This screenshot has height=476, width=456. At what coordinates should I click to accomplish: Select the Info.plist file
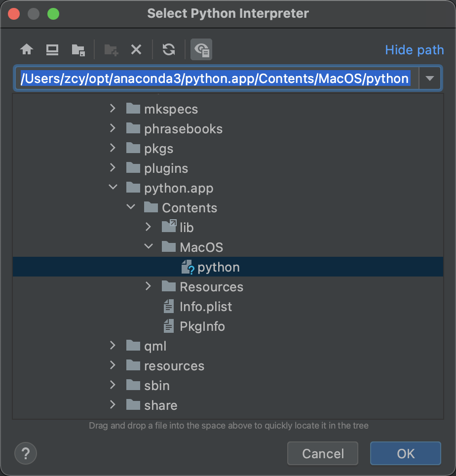tap(228, 306)
